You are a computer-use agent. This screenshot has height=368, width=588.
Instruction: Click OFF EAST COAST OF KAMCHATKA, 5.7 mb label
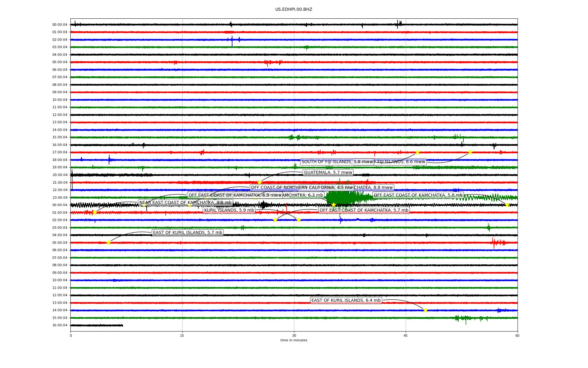(364, 210)
